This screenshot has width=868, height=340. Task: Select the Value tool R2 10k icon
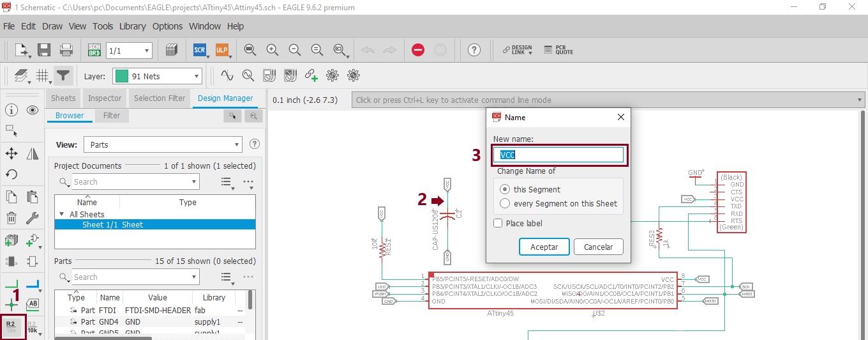point(33,327)
